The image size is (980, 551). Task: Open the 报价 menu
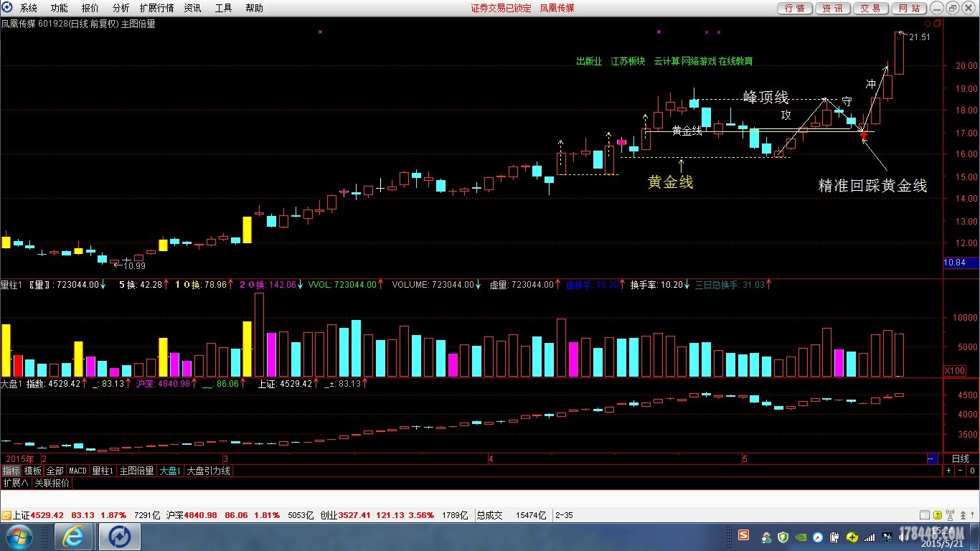tap(90, 8)
